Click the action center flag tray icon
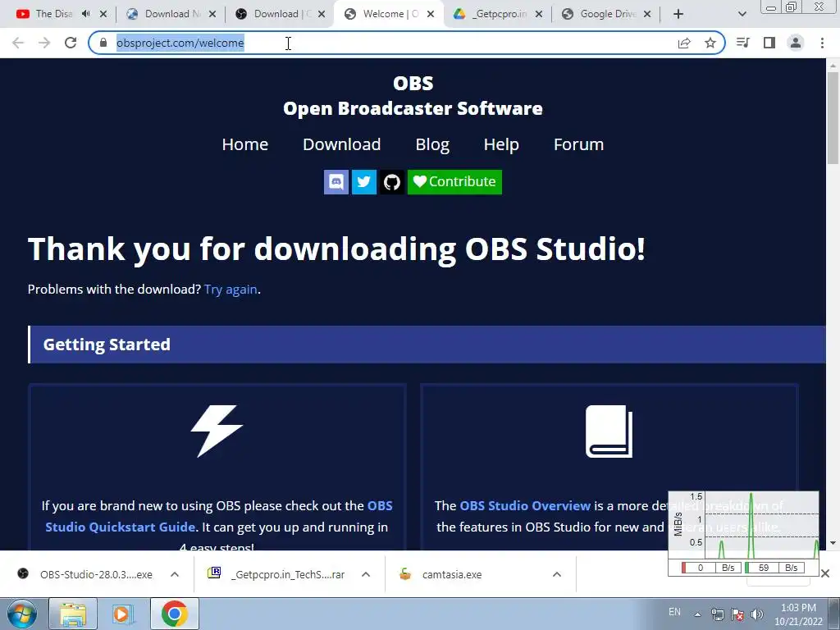 click(x=737, y=614)
